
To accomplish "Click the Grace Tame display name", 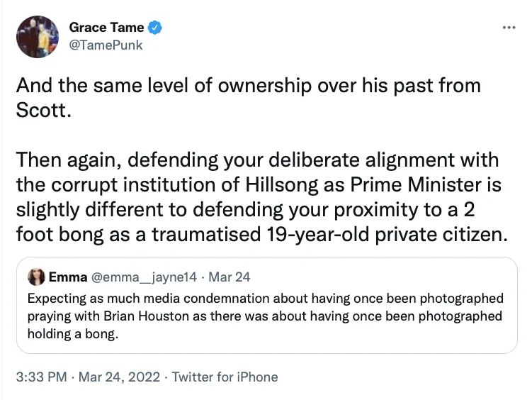I will click(106, 28).
